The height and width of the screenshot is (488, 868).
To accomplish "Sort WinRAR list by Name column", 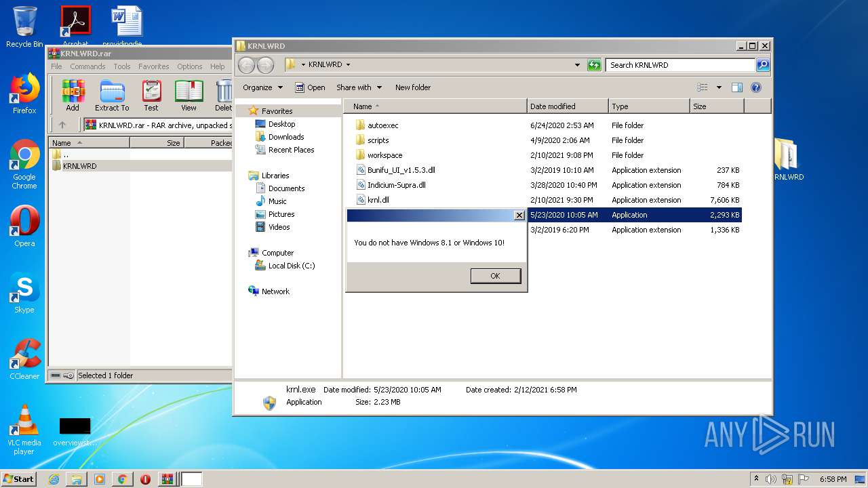I will [x=89, y=143].
